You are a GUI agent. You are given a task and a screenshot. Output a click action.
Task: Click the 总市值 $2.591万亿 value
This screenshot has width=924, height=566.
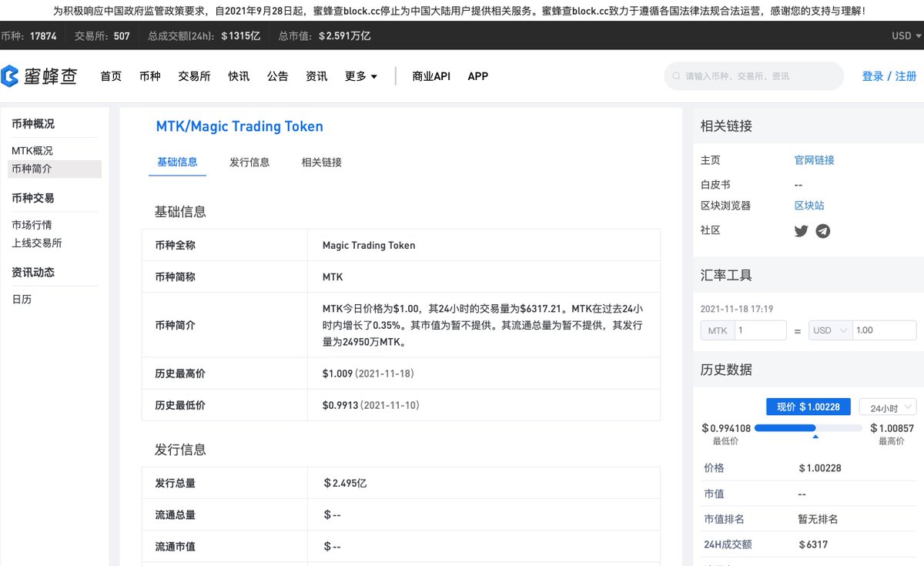344,36
